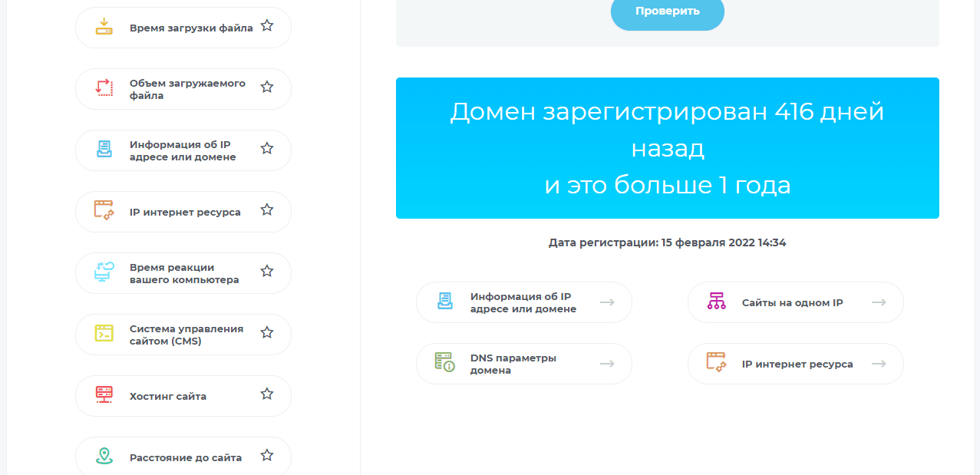The height and width of the screenshot is (475, 980).
Task: Open the DNS параметры домена card arrow
Action: click(609, 363)
